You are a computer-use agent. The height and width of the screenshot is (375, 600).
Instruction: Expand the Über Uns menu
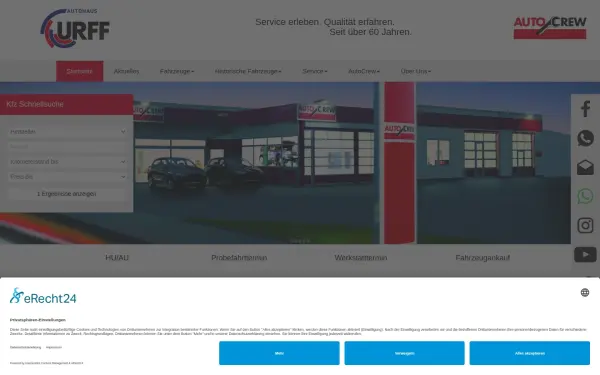point(416,71)
